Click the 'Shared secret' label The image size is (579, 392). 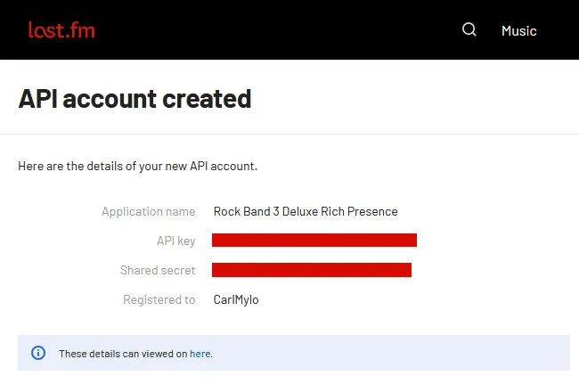[158, 270]
